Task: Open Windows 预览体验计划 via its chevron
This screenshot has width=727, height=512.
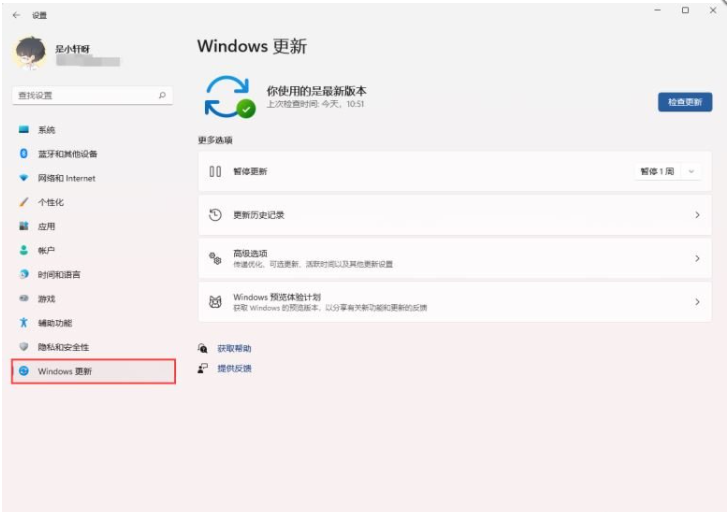Action: point(697,302)
